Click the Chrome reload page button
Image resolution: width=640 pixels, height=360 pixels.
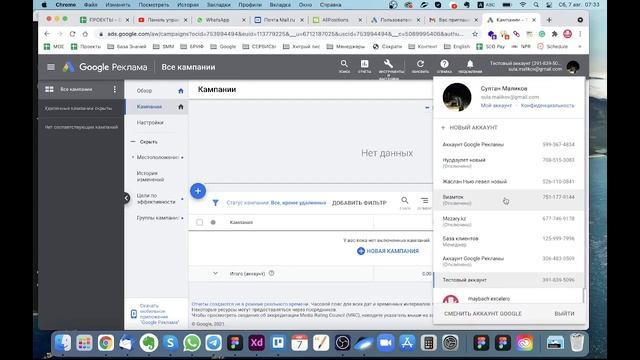[x=72, y=34]
